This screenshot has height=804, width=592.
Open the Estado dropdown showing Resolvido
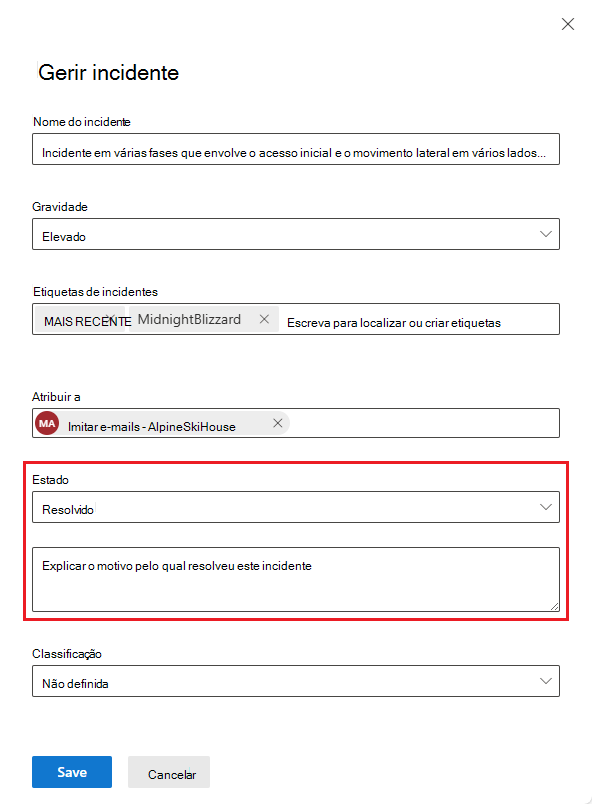(296, 507)
